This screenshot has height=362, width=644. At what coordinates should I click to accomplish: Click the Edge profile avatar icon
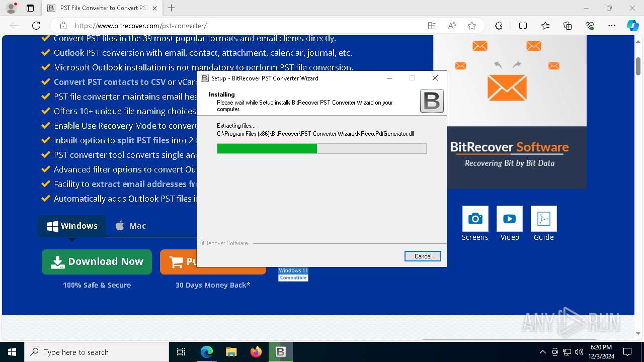[11, 8]
